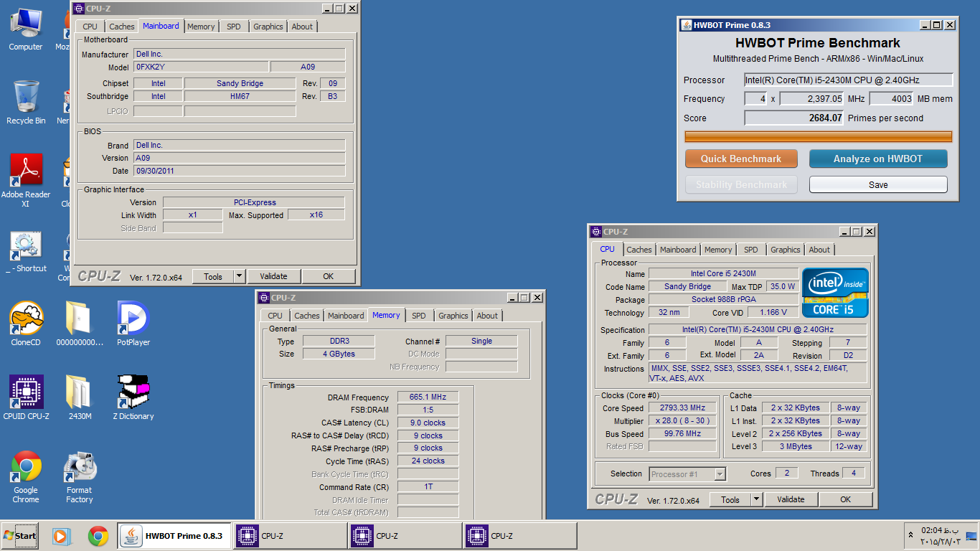The image size is (980, 551).
Task: Launch Z Dictionary desktop shortcut
Action: 133,397
